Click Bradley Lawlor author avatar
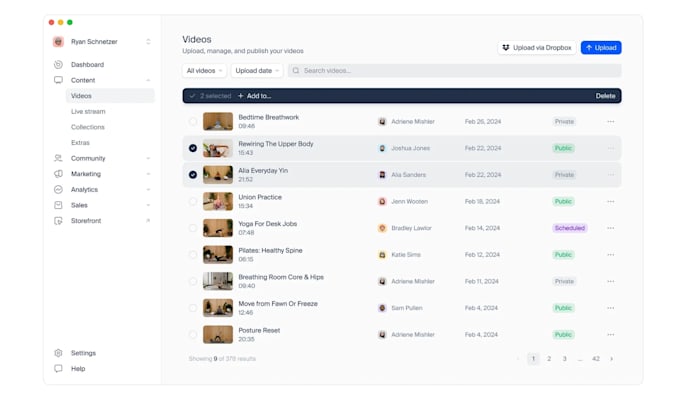 click(382, 228)
